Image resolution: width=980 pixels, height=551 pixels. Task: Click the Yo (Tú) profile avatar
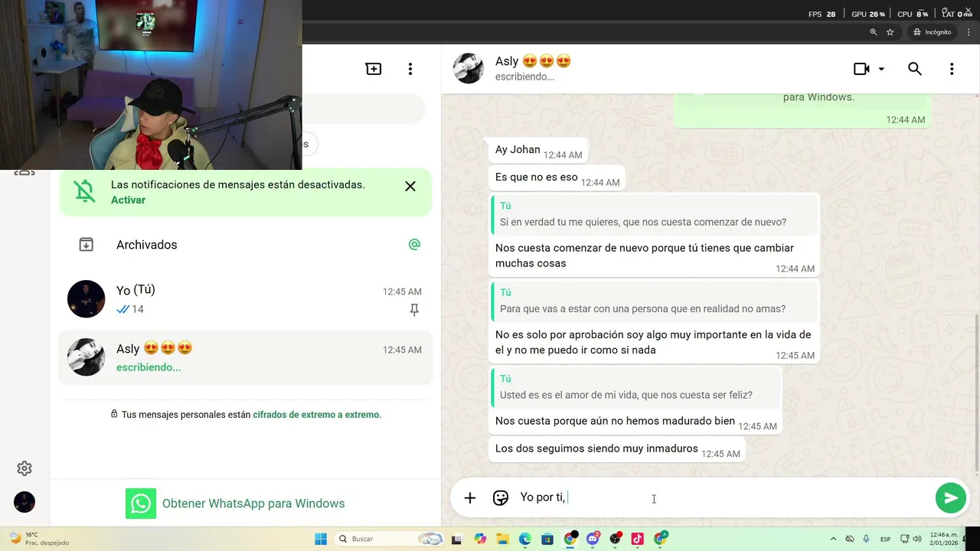click(x=86, y=299)
